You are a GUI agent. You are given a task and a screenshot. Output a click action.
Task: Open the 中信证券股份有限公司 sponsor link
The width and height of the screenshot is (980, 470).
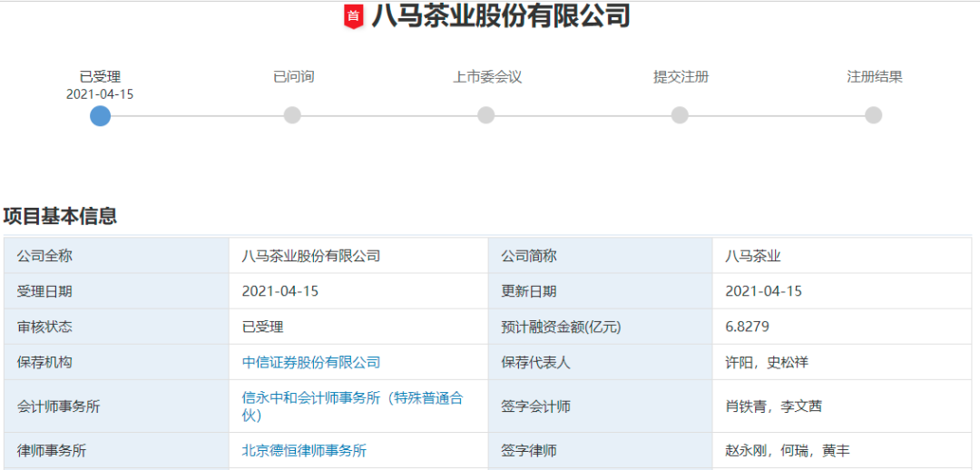click(311, 362)
